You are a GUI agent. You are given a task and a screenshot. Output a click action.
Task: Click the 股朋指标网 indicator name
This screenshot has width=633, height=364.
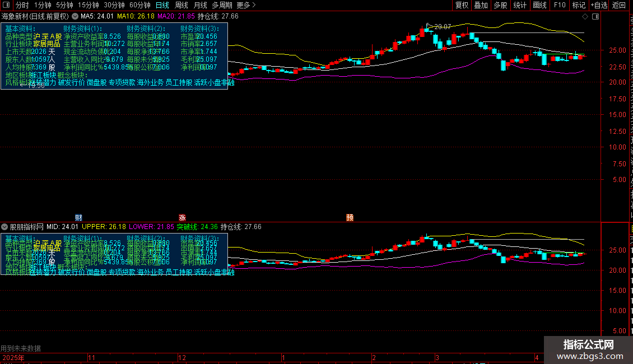coord(27,227)
